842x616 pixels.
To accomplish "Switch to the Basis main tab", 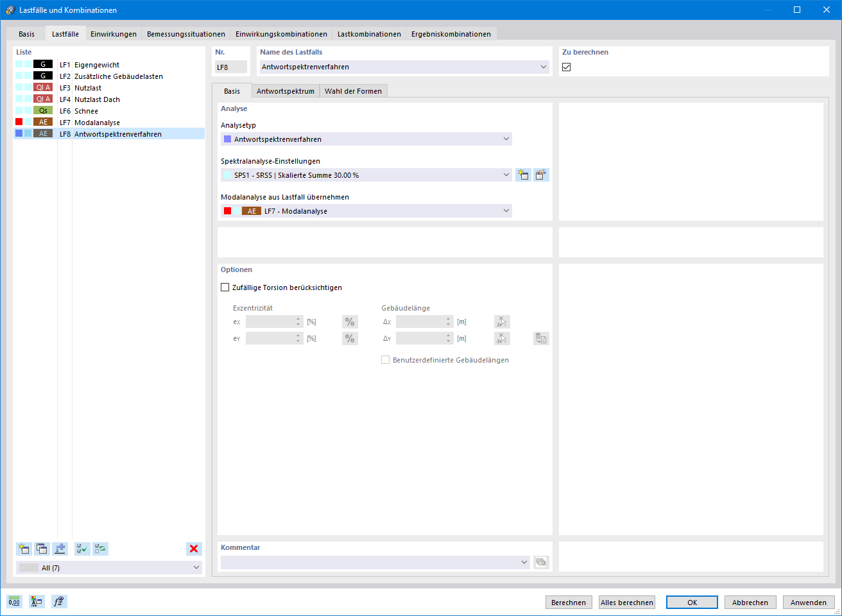I will (26, 34).
